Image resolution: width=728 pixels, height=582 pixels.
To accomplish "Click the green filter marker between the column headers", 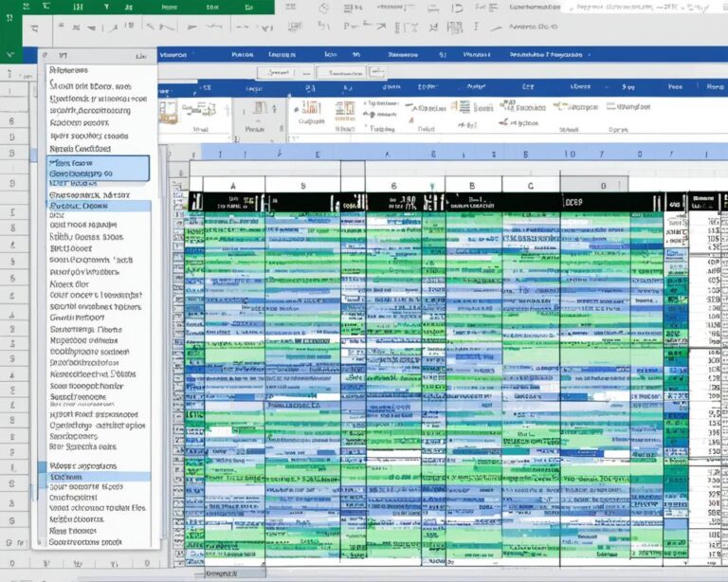I will 432,187.
